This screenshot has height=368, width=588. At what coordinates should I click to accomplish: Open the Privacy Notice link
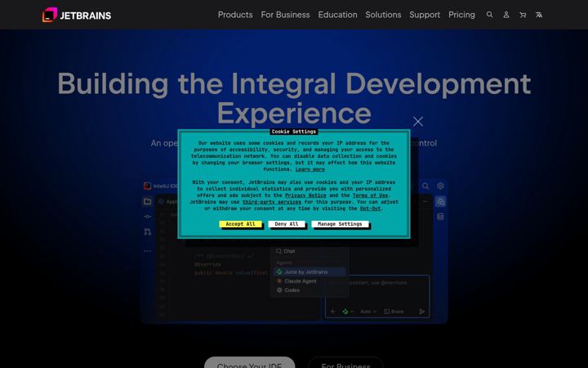coord(305,195)
